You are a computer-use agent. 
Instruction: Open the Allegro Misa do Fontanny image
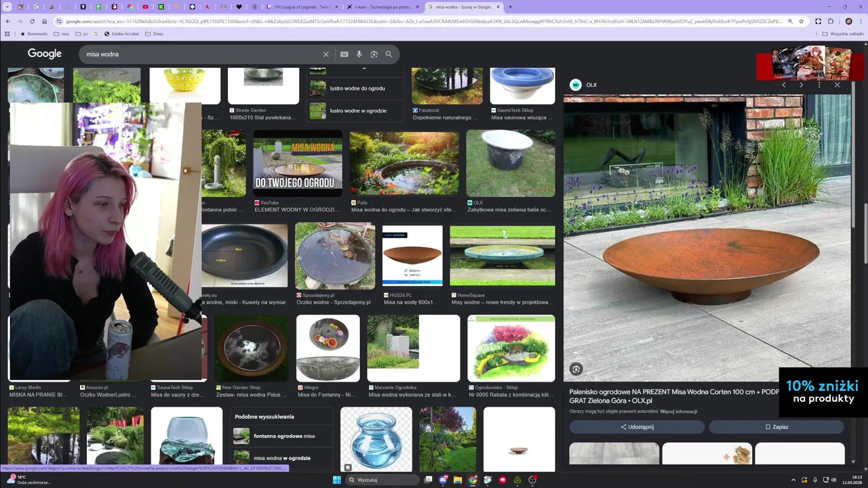pyautogui.click(x=328, y=348)
